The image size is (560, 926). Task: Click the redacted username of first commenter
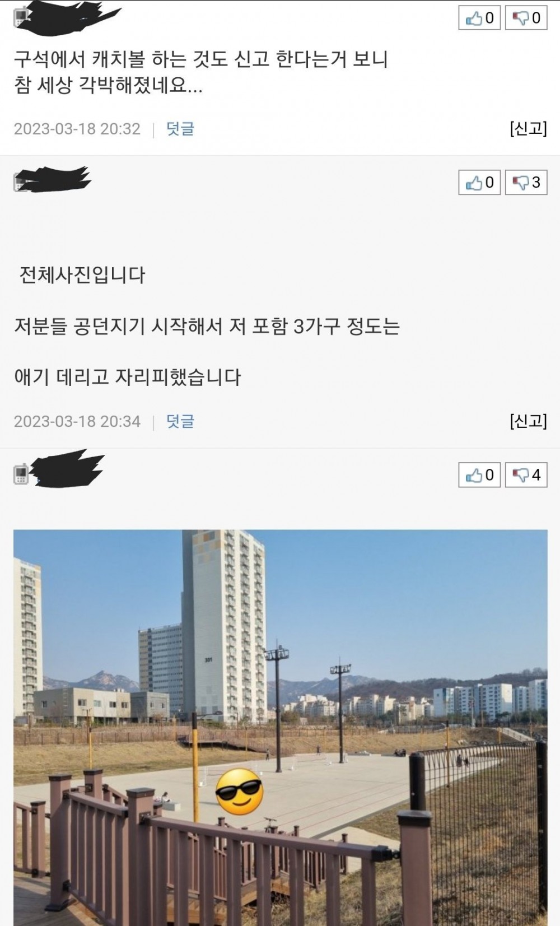(70, 17)
